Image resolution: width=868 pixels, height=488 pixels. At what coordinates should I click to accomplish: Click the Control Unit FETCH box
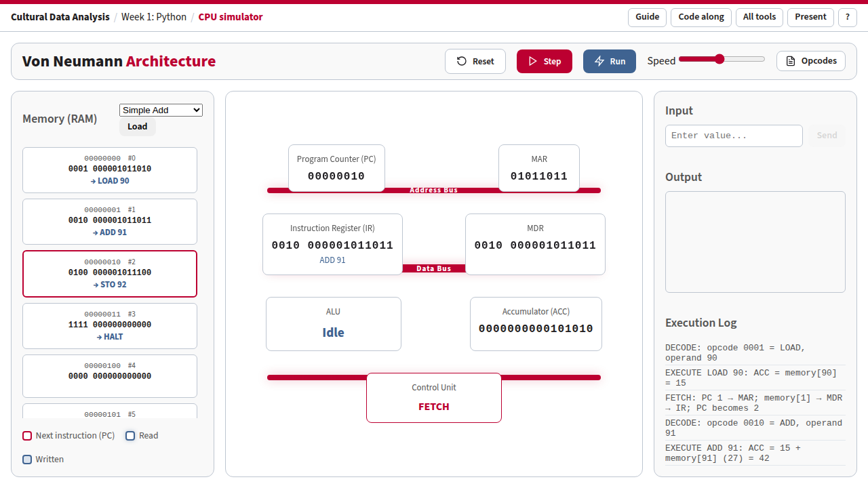[x=434, y=398]
